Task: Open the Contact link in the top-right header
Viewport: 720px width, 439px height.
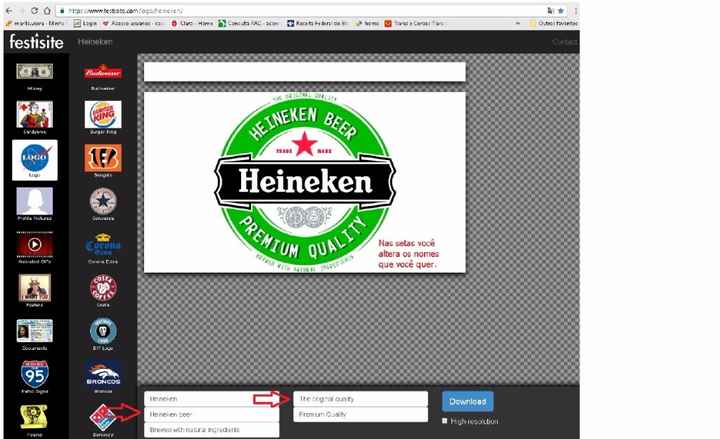Action: 564,42
